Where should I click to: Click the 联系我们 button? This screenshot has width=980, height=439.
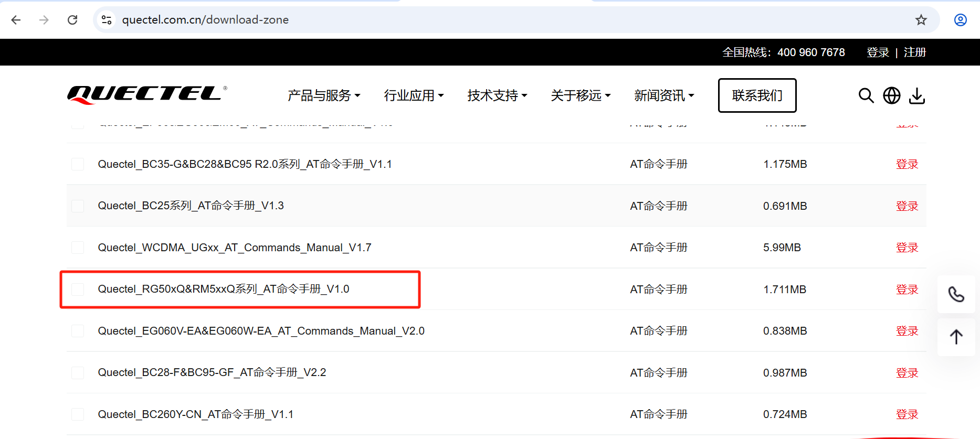(x=756, y=95)
